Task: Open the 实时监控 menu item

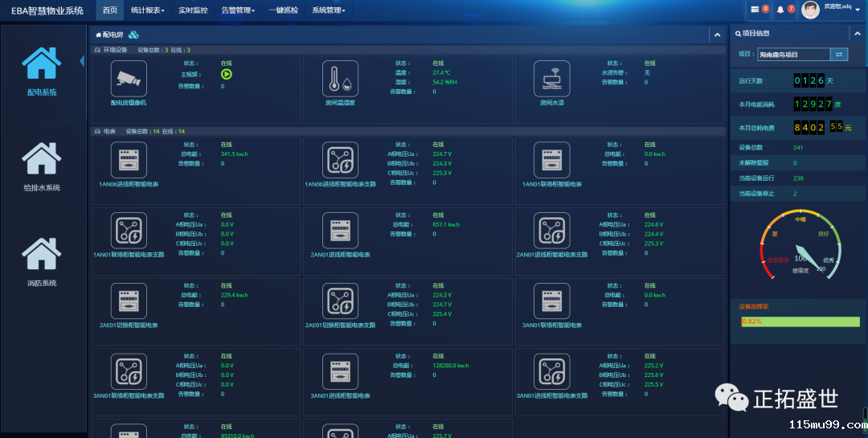Action: (x=193, y=10)
